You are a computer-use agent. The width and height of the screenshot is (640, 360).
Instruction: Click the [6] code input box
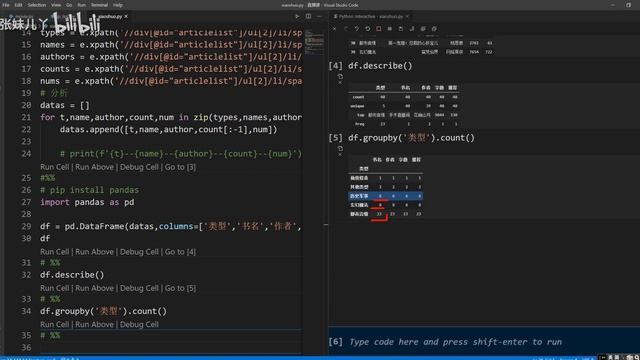click(484, 342)
